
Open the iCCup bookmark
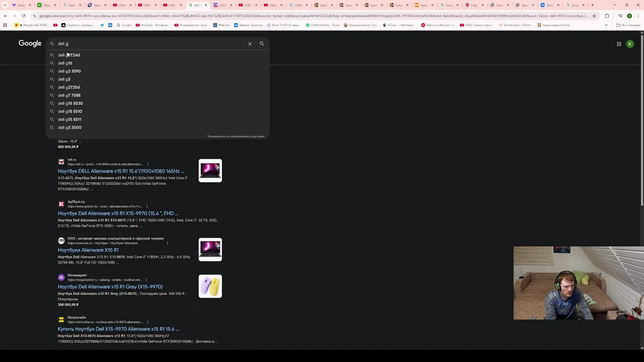click(x=399, y=25)
